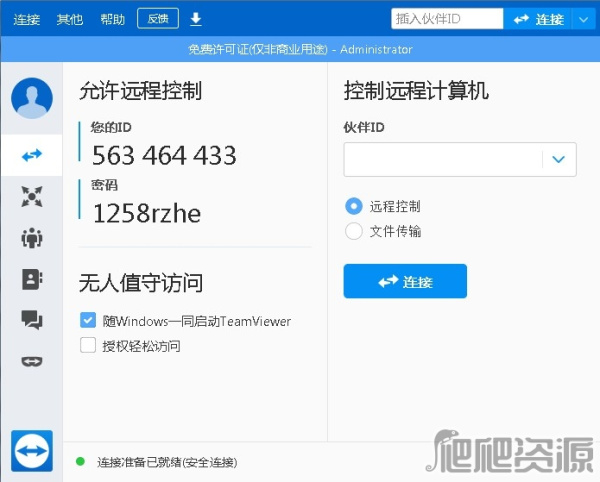The image size is (600, 482).
Task: Click the password 1258rzhe
Action: (147, 213)
